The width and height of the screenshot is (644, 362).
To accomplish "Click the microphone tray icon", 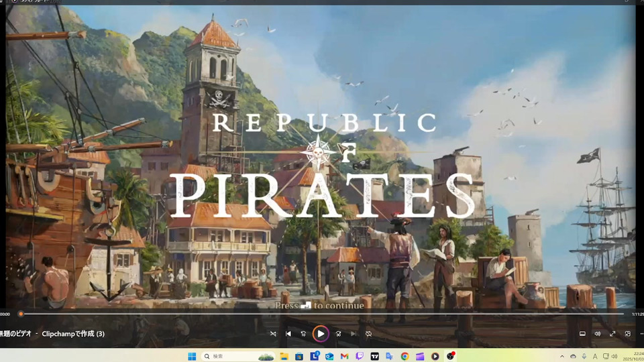I will tap(584, 356).
